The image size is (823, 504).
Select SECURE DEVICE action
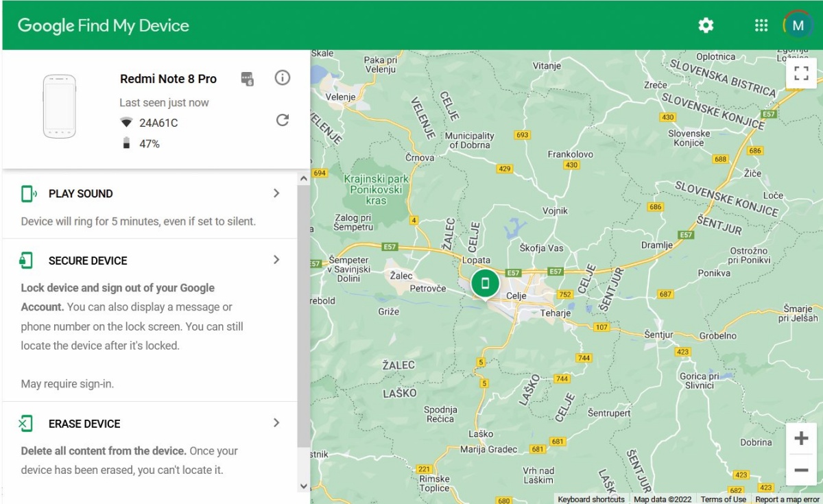(88, 261)
